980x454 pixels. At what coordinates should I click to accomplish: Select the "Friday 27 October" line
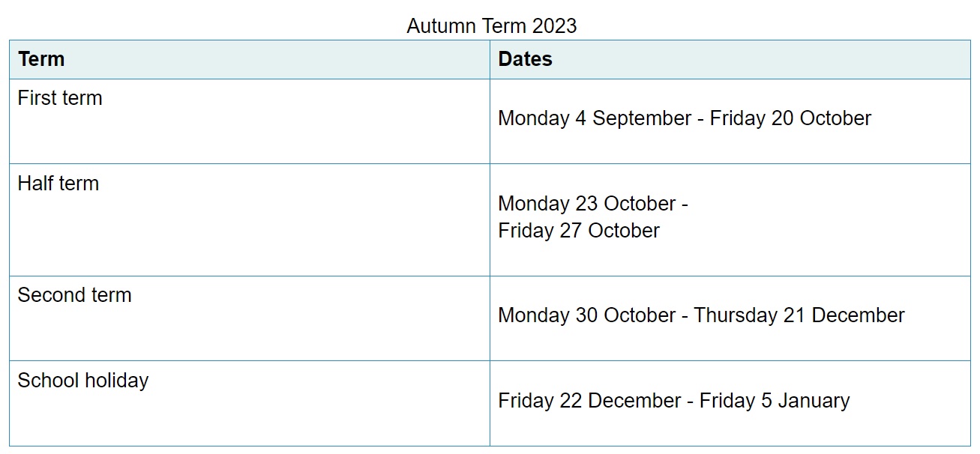(x=579, y=230)
